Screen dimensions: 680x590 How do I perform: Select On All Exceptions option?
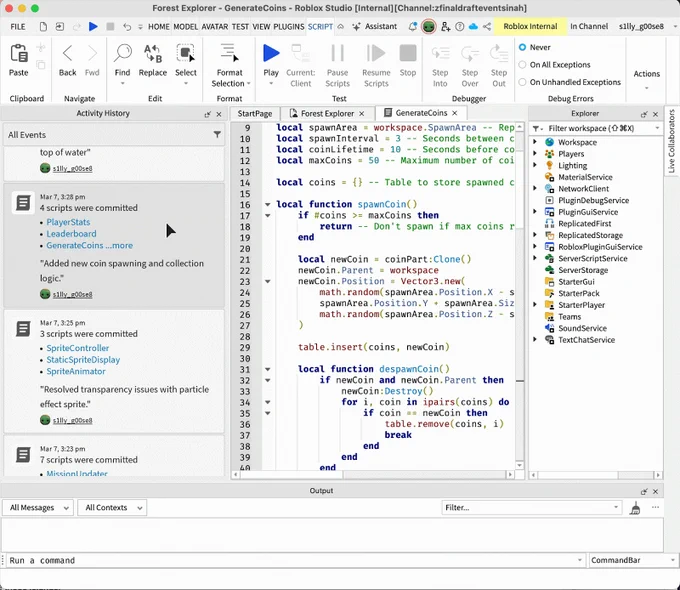point(523,65)
